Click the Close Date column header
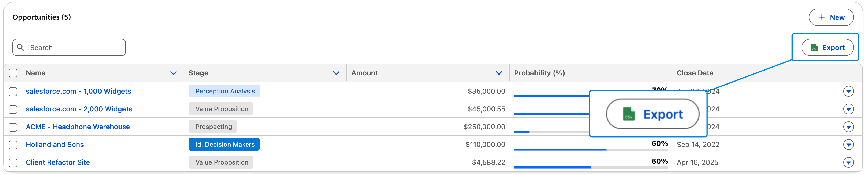868x175 pixels. tap(695, 73)
